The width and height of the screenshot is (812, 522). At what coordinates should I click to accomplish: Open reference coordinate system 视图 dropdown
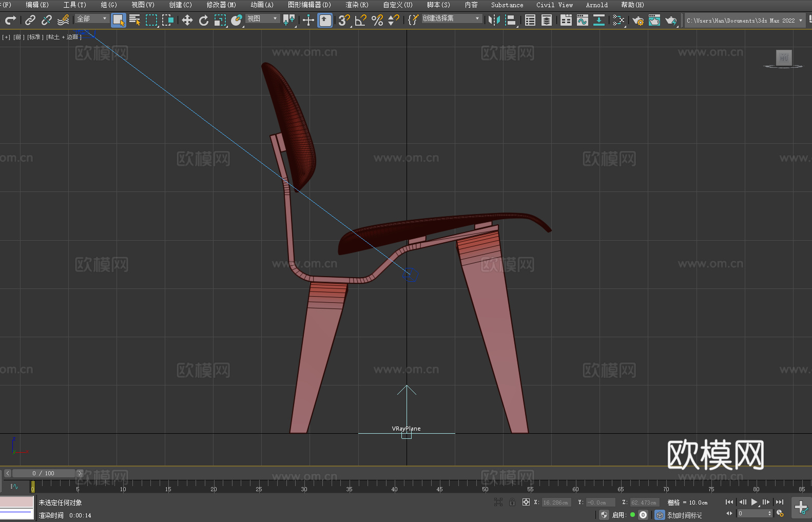click(262, 18)
